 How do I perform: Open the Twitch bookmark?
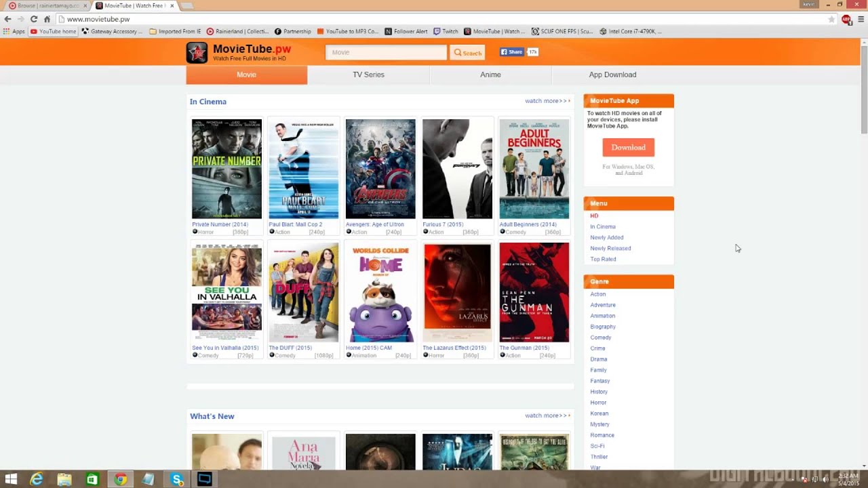pyautogui.click(x=446, y=31)
